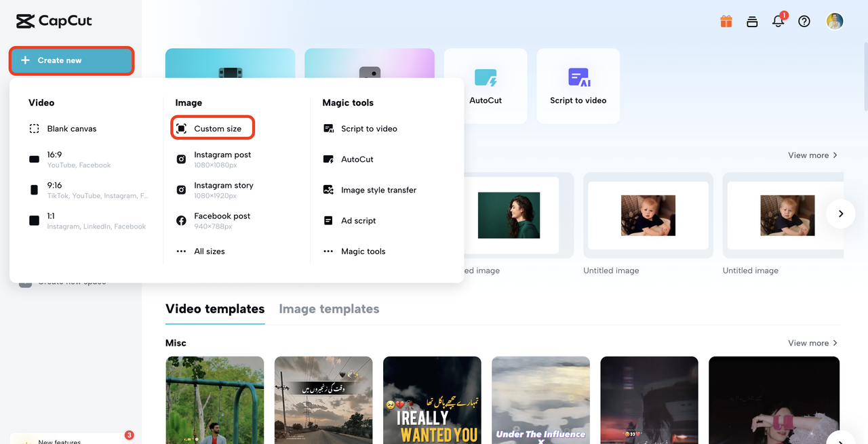The image size is (868, 444).
Task: Click the Instagram post logo icon
Action: coord(181,159)
